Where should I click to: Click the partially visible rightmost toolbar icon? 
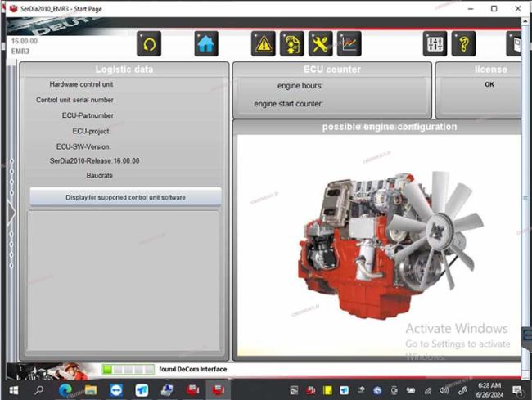coord(516,43)
